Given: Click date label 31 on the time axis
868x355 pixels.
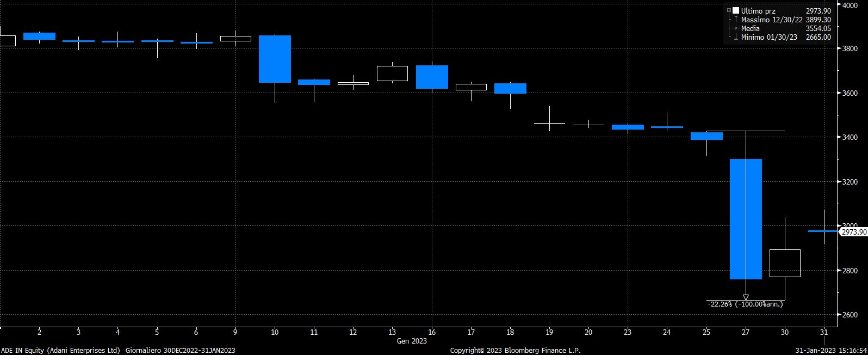Looking at the screenshot, I should click(824, 332).
